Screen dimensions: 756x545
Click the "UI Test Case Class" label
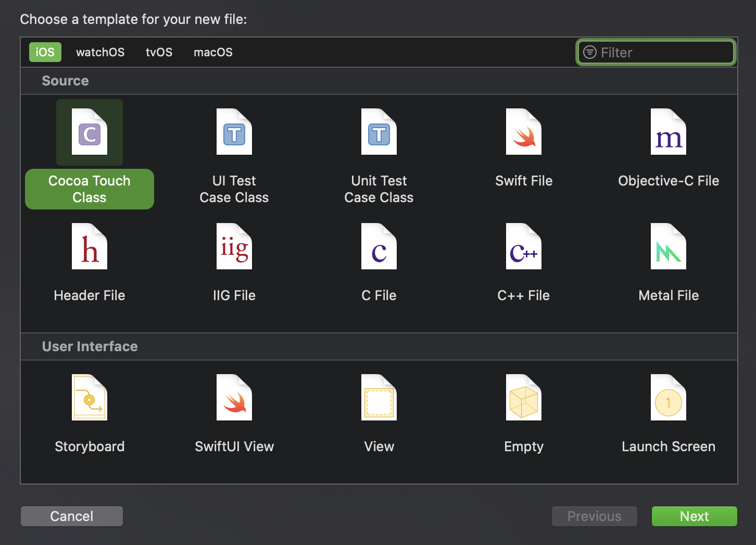pos(234,189)
